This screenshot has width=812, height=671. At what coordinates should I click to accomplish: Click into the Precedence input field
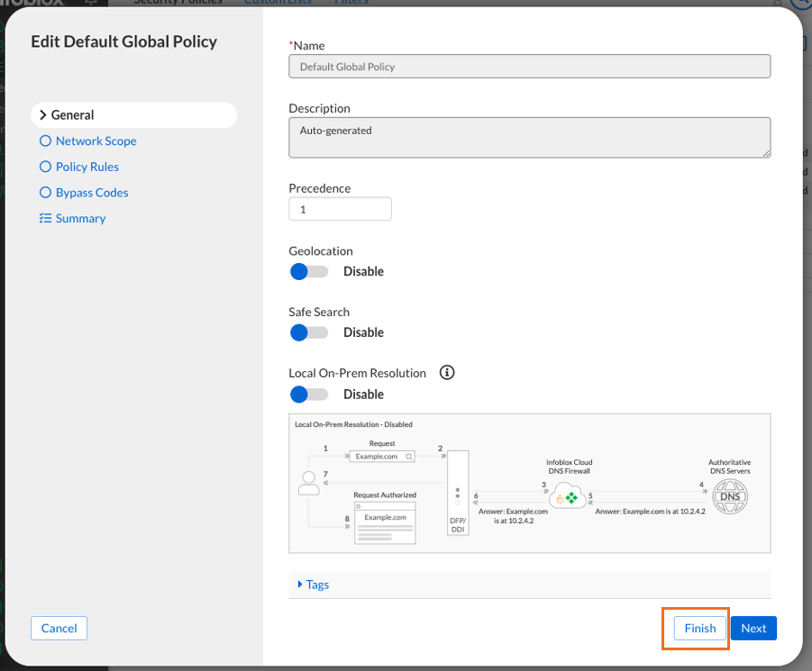(x=340, y=209)
